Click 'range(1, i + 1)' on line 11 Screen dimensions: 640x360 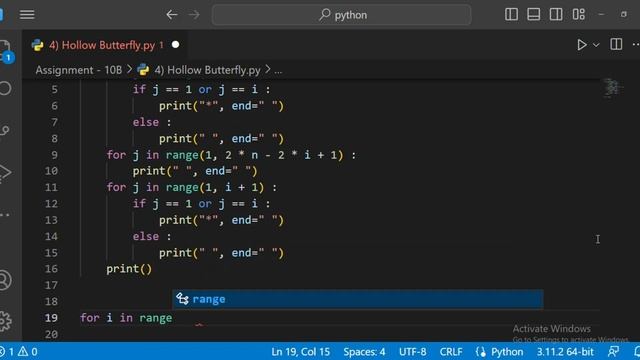pyautogui.click(x=215, y=187)
